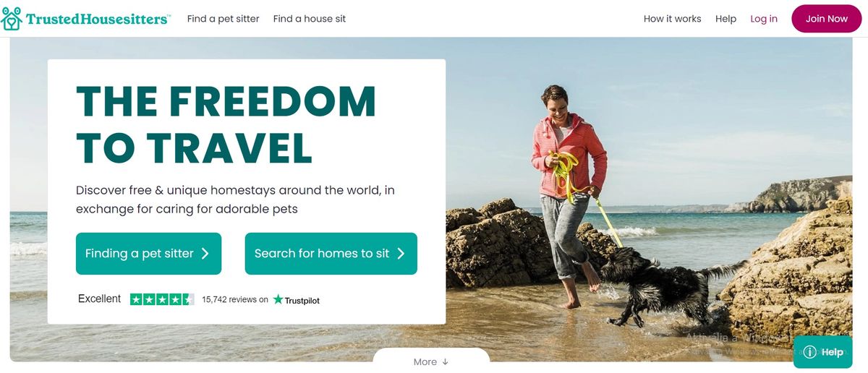Screen dimensions: 868x373
Task: Follow the Log in link
Action: [x=764, y=19]
